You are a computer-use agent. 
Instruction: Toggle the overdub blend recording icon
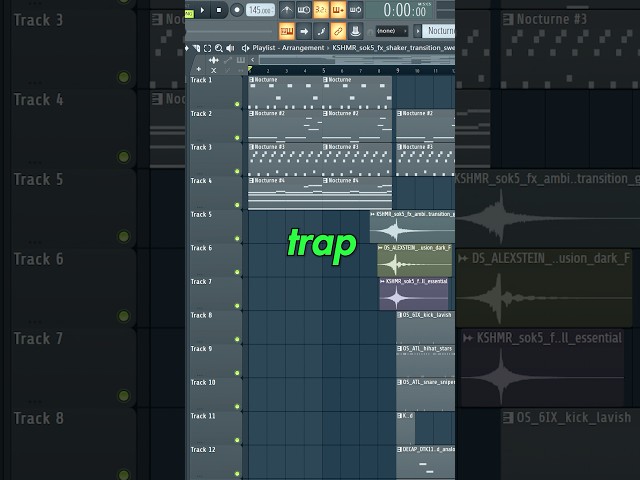tap(338, 10)
